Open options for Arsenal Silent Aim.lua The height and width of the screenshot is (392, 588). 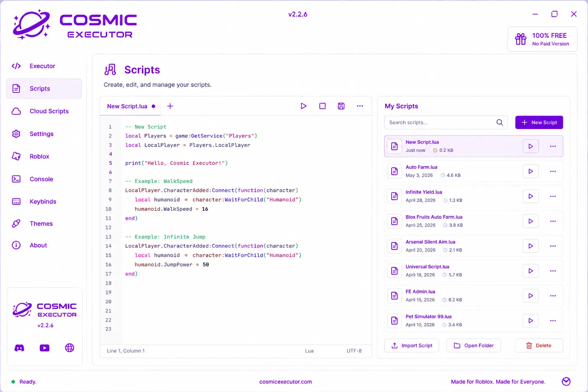[553, 246]
